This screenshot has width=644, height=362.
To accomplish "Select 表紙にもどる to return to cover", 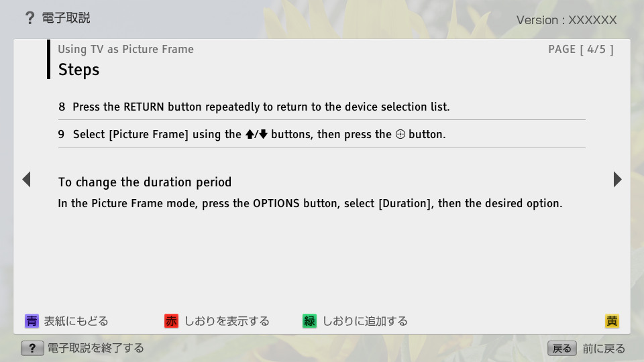I will tap(76, 321).
